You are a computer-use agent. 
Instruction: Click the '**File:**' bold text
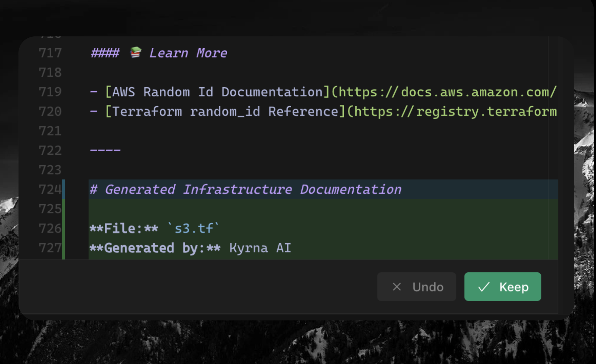tap(124, 229)
